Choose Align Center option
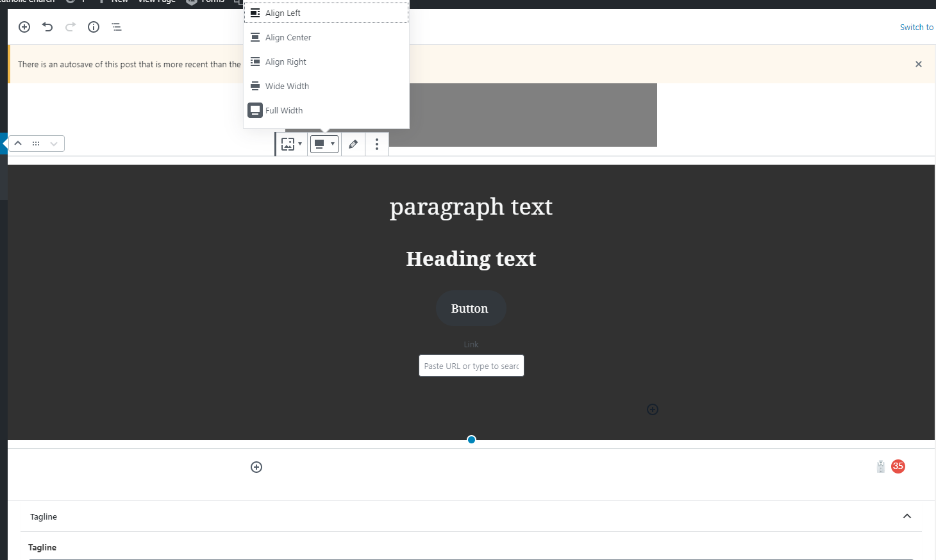This screenshot has height=560, width=936. point(288,37)
